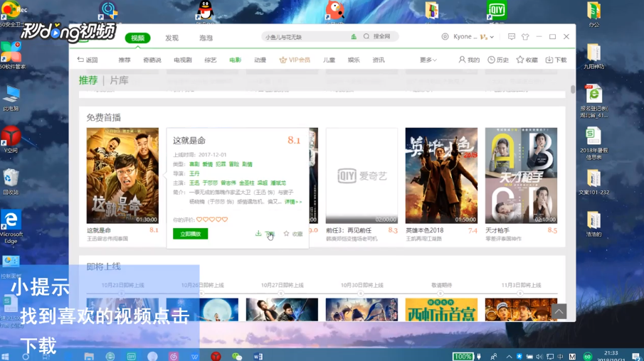Screen dimensions: 644x361
Task: Open 此电脑 This PC desktop icon
Action: 11,99
